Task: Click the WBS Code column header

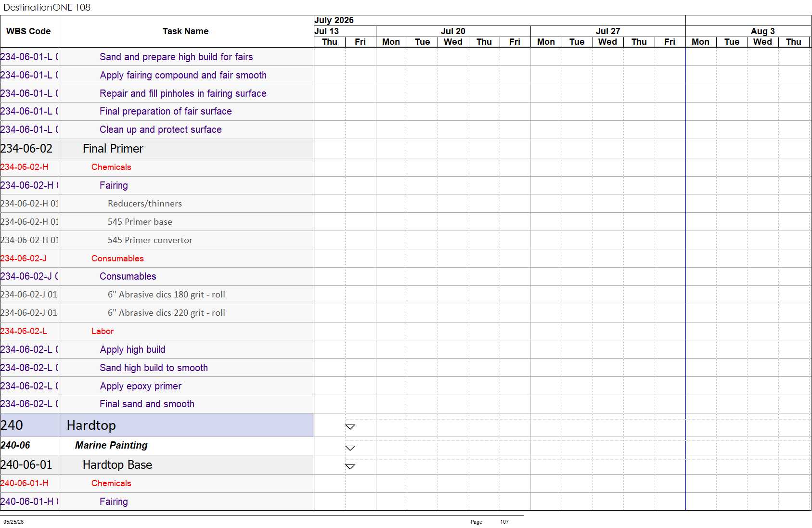Action: pyautogui.click(x=28, y=31)
